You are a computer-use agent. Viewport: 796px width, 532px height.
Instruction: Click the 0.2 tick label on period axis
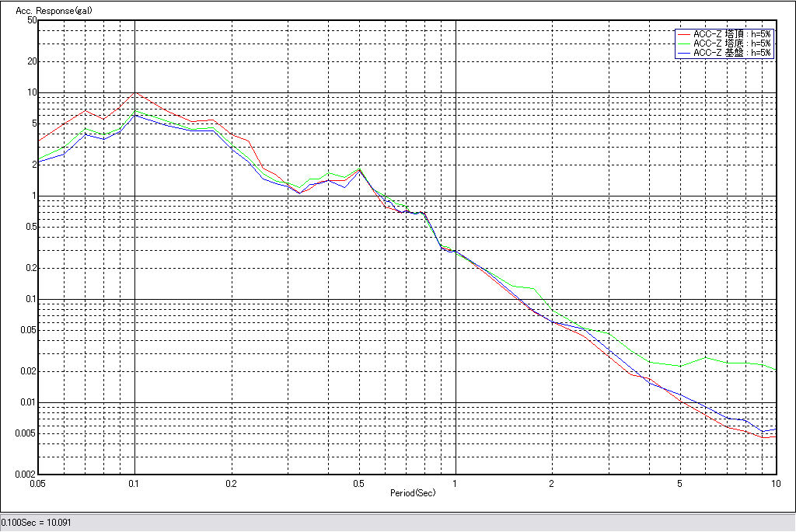point(231,483)
